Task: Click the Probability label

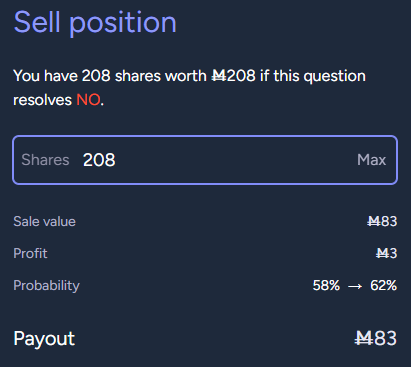Action: (47, 286)
